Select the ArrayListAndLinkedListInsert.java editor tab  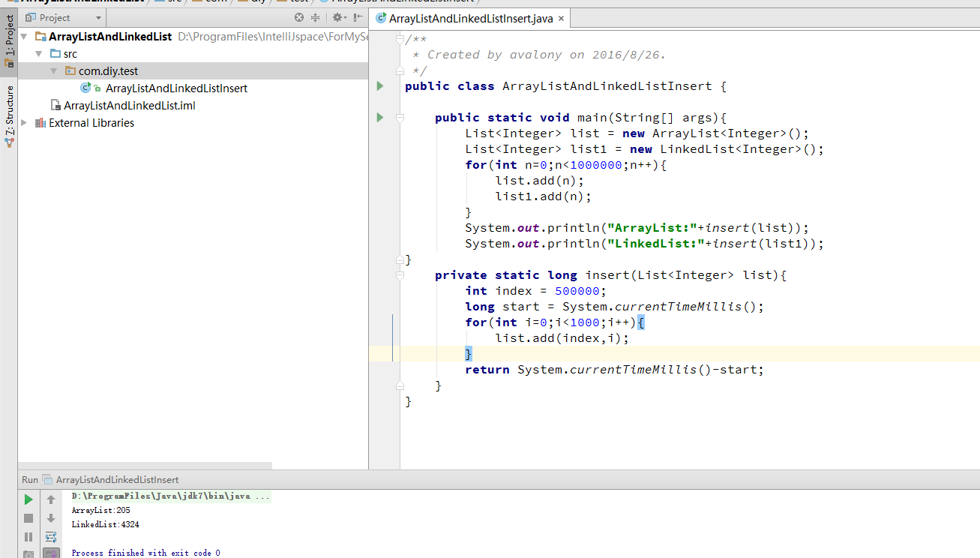click(x=470, y=19)
